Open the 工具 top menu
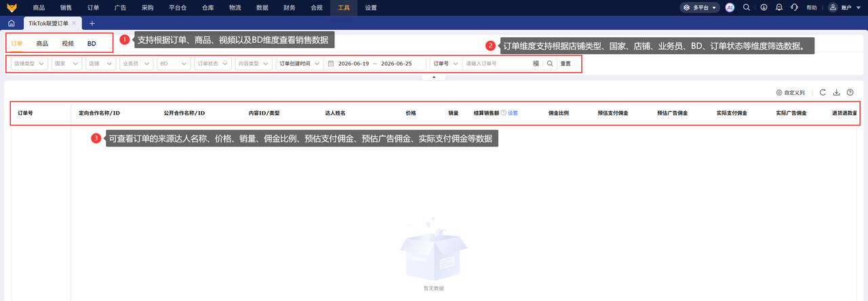 tap(344, 7)
